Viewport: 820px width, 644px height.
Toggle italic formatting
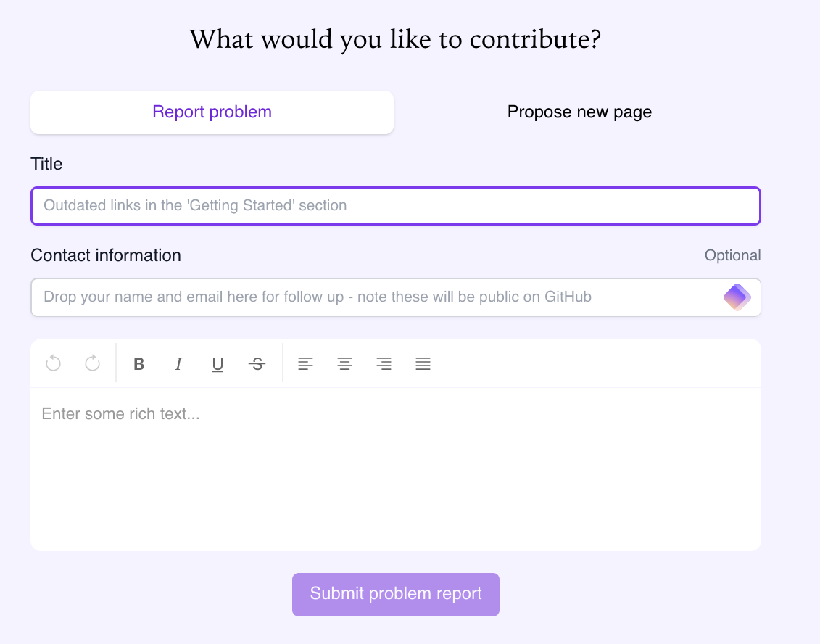pos(178,364)
